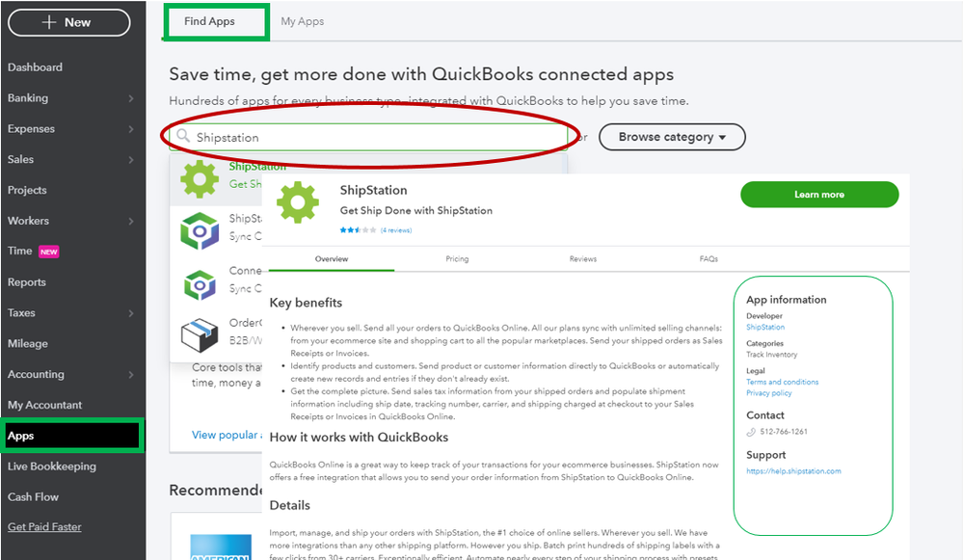Click the phone icon beside 512-766-1261
Viewport: 963px width, 560px height.
[751, 432]
